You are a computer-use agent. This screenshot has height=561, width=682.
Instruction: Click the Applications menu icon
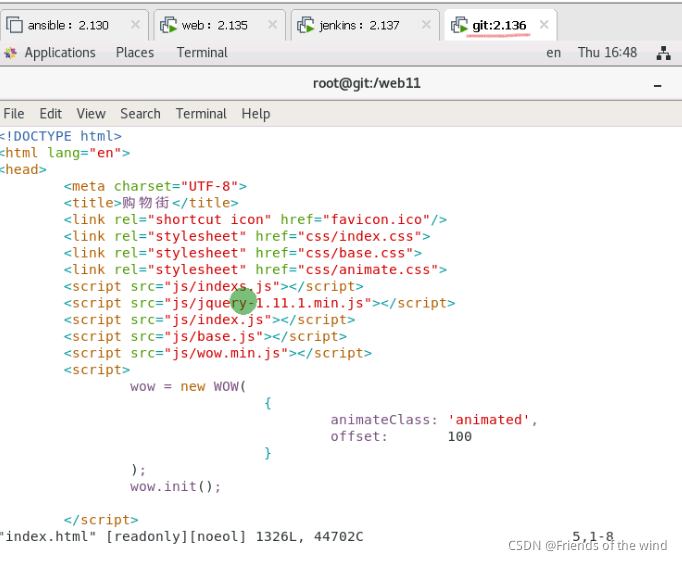pyautogui.click(x=10, y=53)
